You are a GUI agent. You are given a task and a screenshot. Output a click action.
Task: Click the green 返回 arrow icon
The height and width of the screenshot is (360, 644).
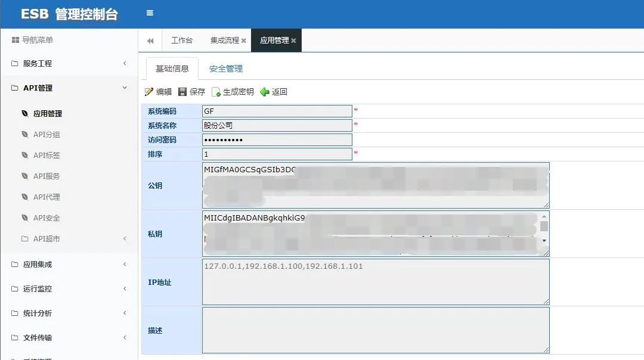coord(265,92)
